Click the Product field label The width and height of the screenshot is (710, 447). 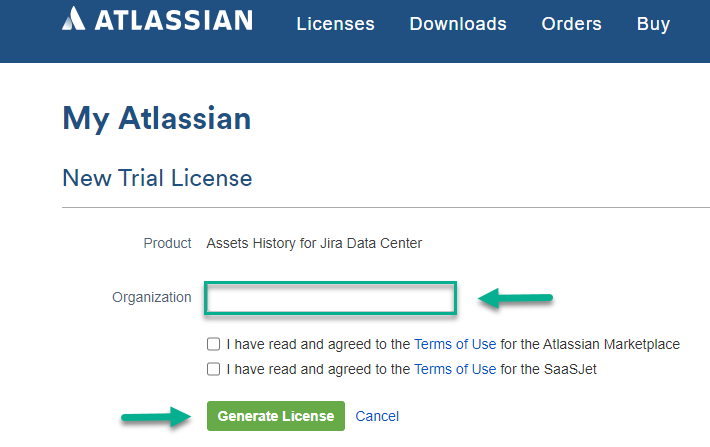(x=167, y=243)
